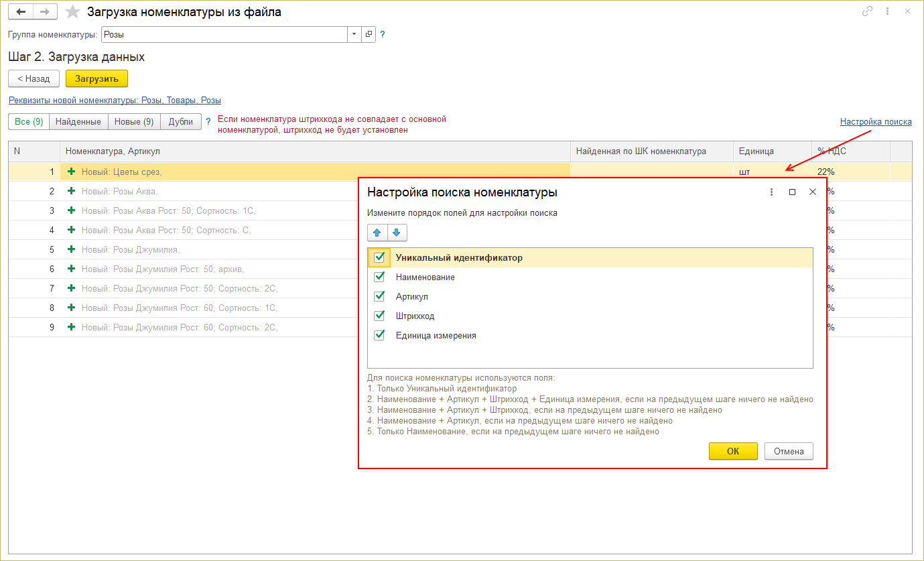Select row Розы Джумилия Рост: 60; Сортность: 1С
The image size is (924, 561).
(x=180, y=308)
